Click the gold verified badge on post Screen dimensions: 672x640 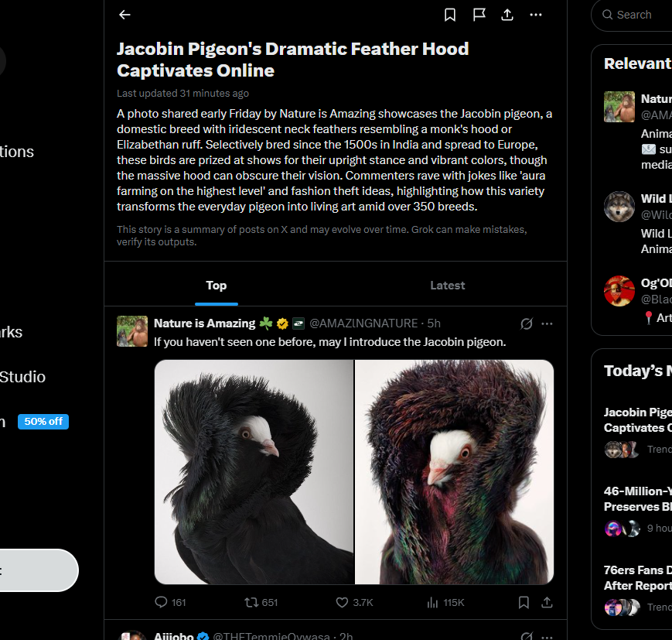pos(282,323)
